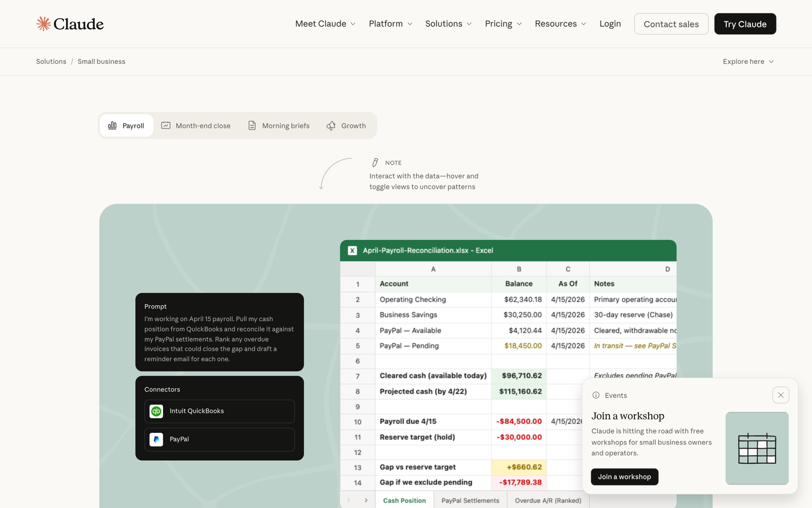Expand the Explore here dropdown
The height and width of the screenshot is (508, 812).
coord(748,61)
